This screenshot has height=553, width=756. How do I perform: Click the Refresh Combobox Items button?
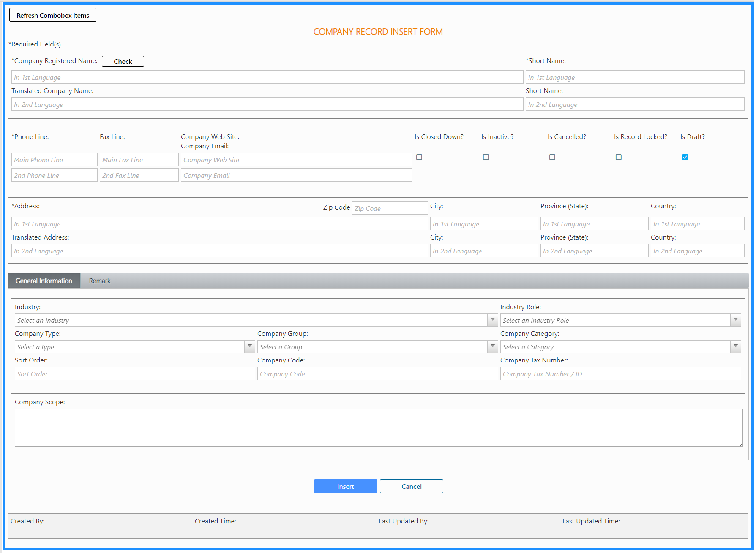[x=53, y=15]
